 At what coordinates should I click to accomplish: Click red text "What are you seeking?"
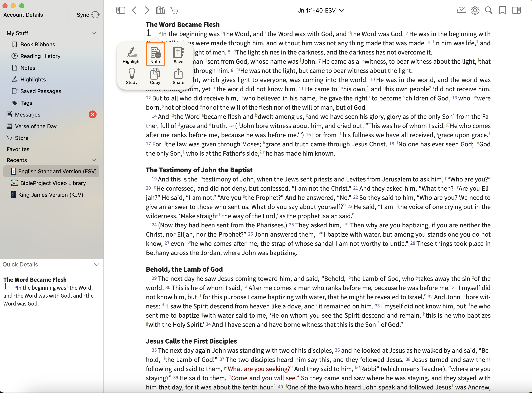[x=259, y=369]
